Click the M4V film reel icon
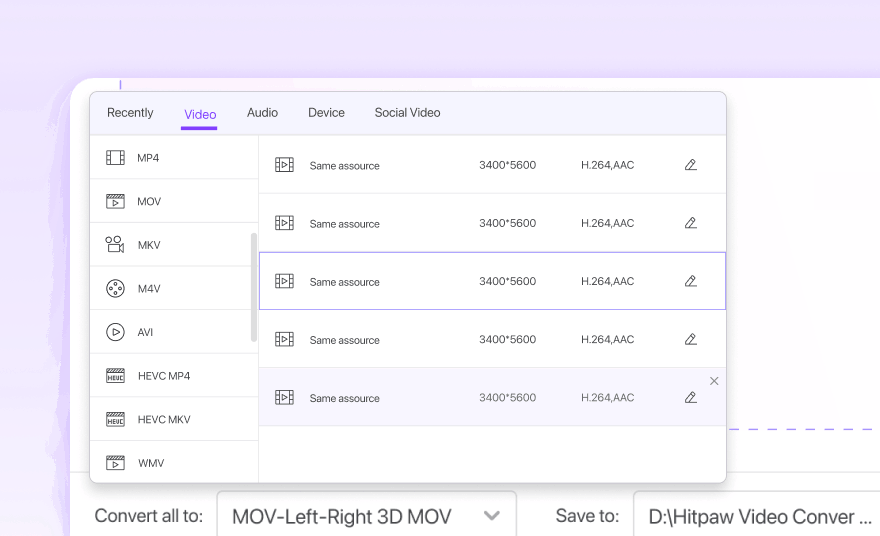Image resolution: width=880 pixels, height=536 pixels. pos(115,289)
